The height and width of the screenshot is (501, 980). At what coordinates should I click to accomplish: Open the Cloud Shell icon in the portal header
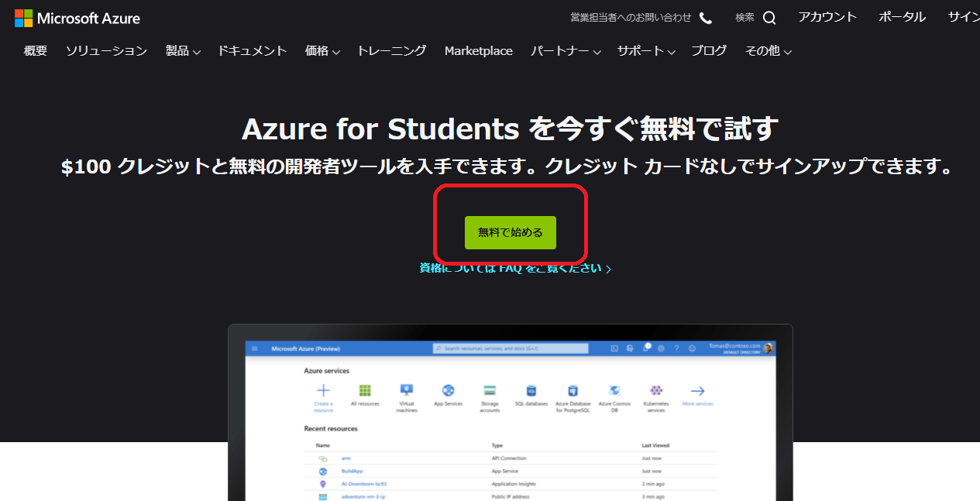click(614, 348)
